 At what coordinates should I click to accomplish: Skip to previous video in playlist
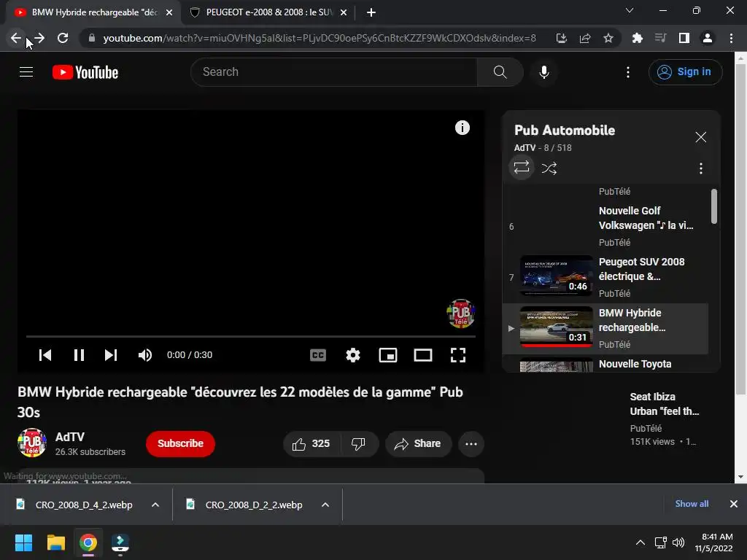[45, 355]
